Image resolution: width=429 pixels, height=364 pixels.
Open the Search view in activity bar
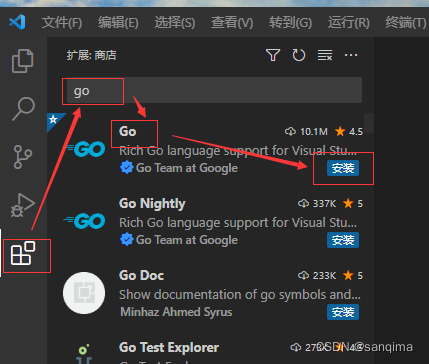23,108
